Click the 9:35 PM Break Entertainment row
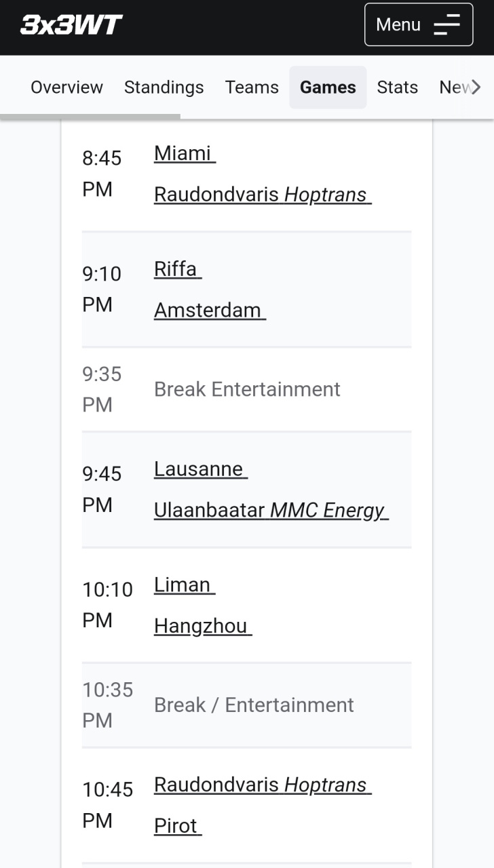494x868 pixels. click(x=247, y=389)
